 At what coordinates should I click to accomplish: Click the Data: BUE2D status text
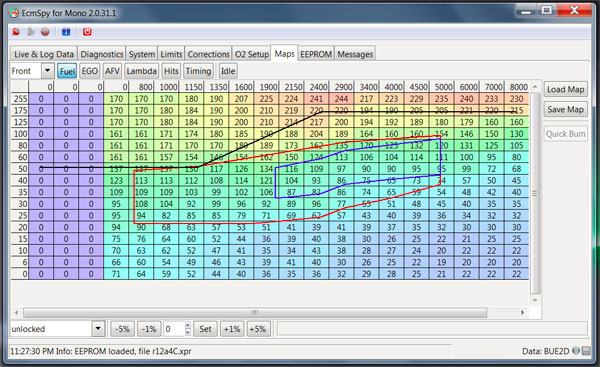coord(546,351)
